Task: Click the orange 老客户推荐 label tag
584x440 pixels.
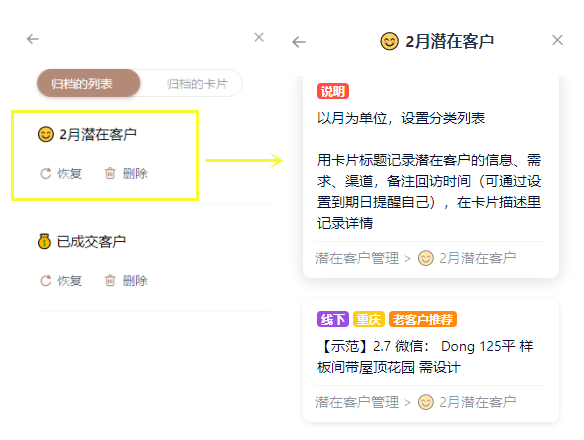Action: click(x=423, y=319)
